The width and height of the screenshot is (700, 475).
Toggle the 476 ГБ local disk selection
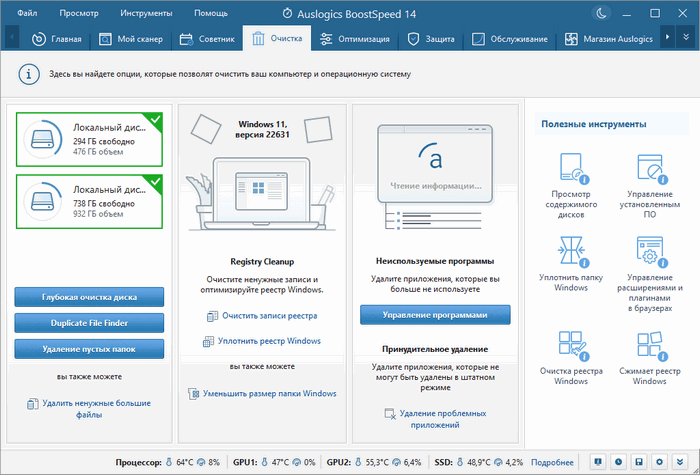[89, 139]
